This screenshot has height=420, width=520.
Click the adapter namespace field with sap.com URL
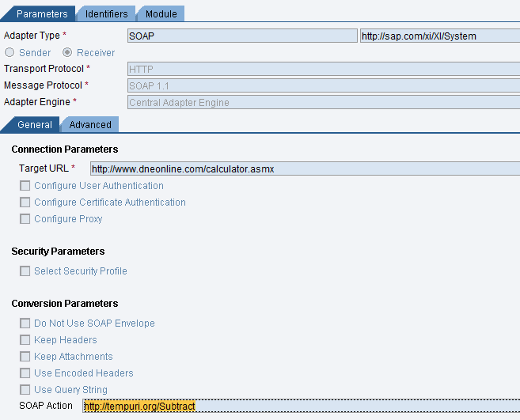click(x=440, y=36)
